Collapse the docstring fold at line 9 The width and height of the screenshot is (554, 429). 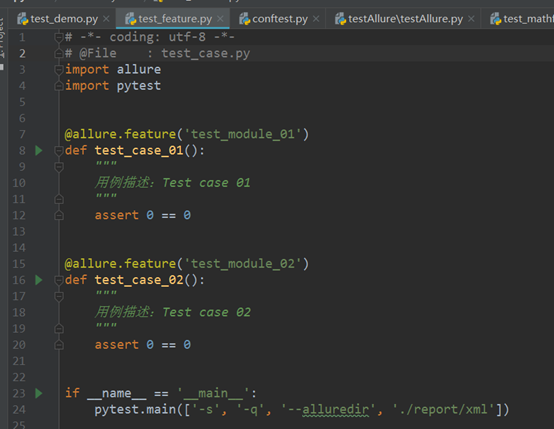(x=59, y=167)
